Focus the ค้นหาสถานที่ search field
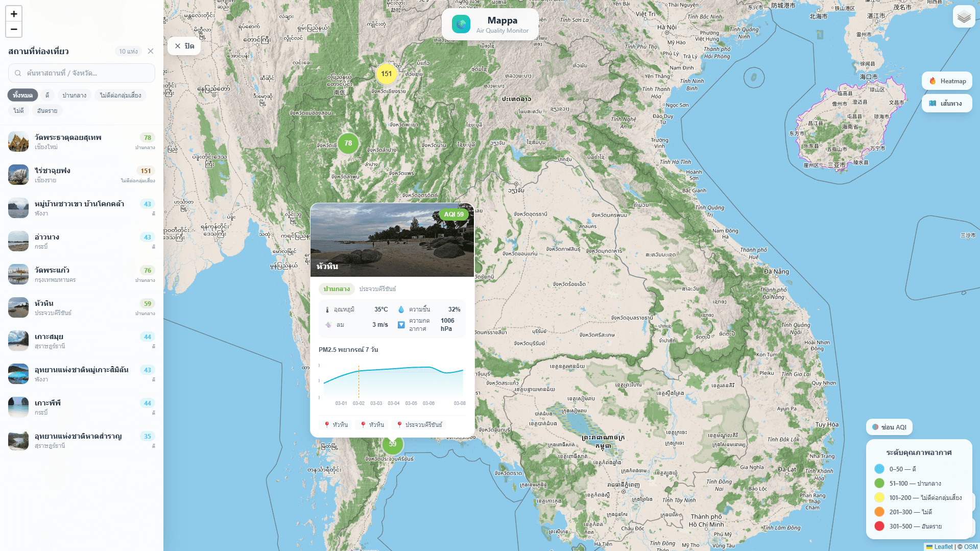980x551 pixels. [82, 73]
